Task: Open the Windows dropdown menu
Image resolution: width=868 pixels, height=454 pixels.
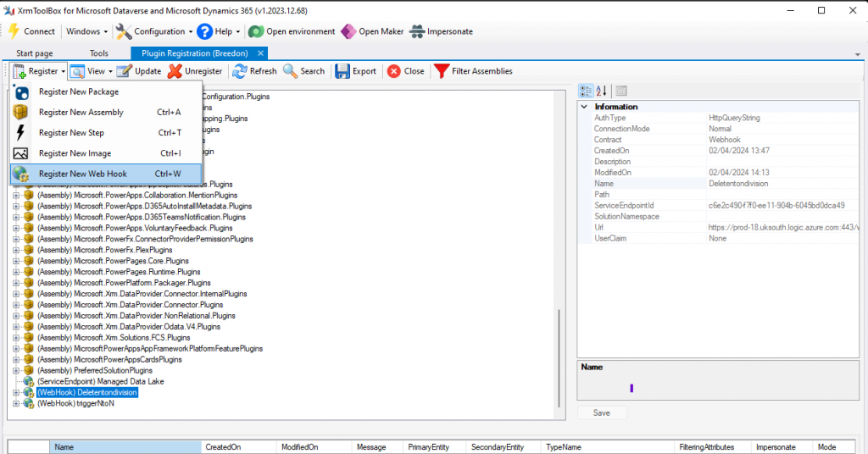Action: [87, 31]
